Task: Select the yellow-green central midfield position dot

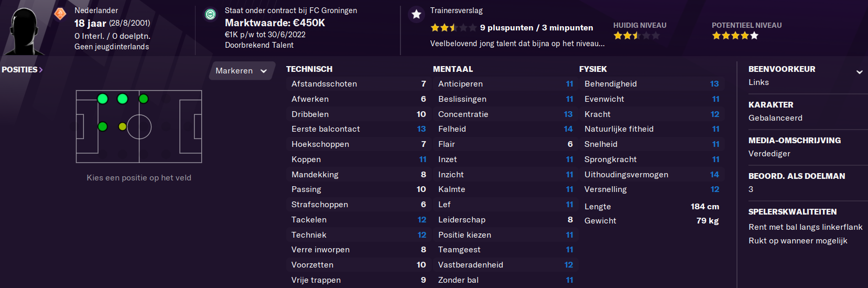Action: 123,126
